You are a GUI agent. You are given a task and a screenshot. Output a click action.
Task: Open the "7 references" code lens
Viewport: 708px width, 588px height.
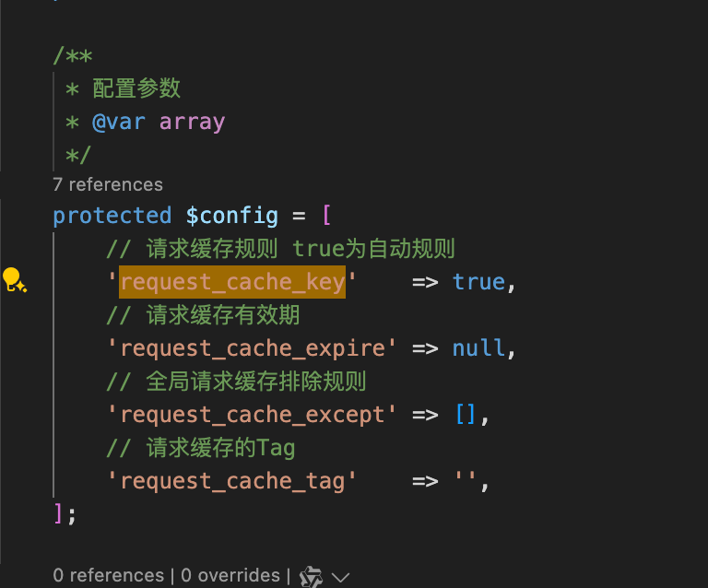coord(108,184)
